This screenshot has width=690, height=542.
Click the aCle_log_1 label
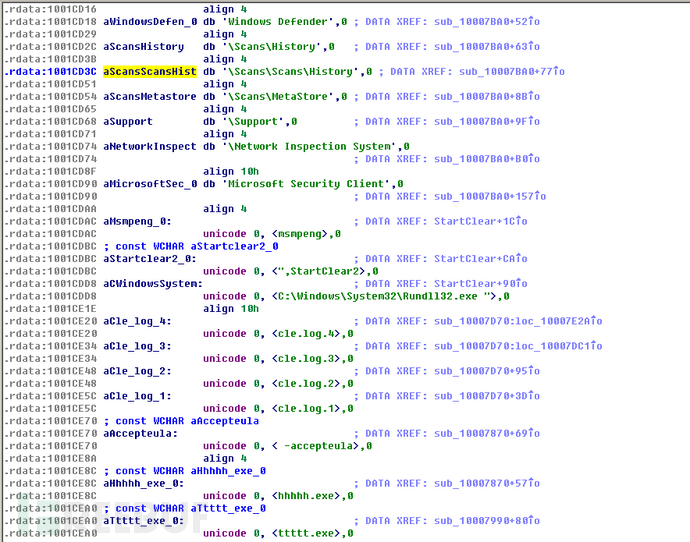[137, 396]
